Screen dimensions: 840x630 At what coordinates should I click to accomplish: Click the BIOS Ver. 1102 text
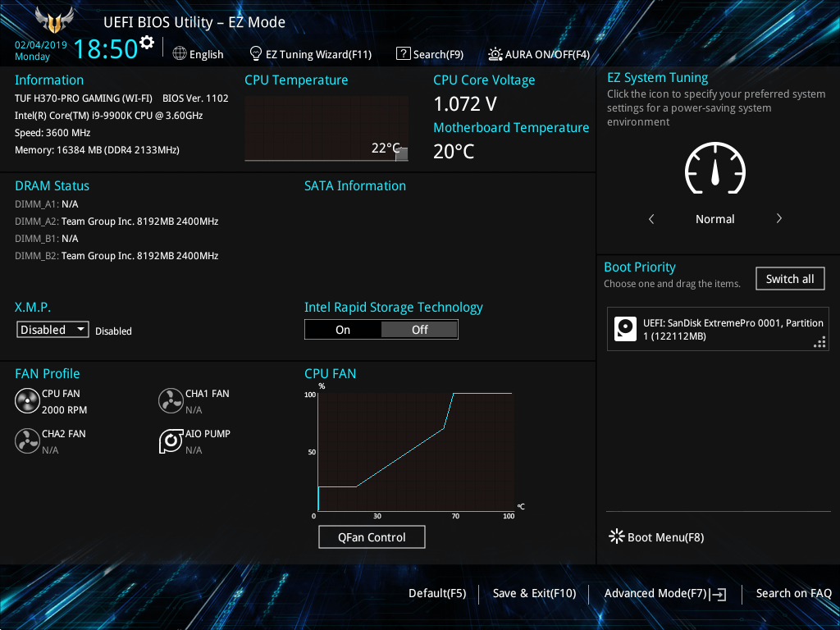(x=195, y=98)
